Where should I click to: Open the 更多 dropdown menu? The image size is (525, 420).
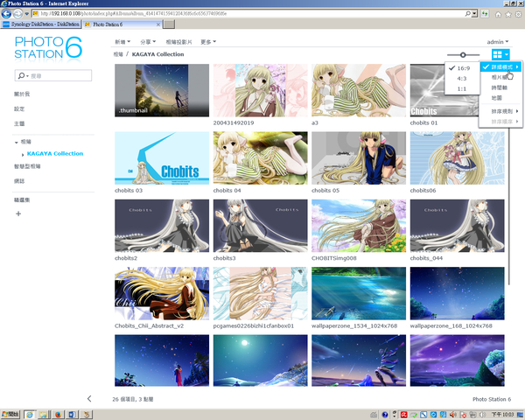pos(208,42)
